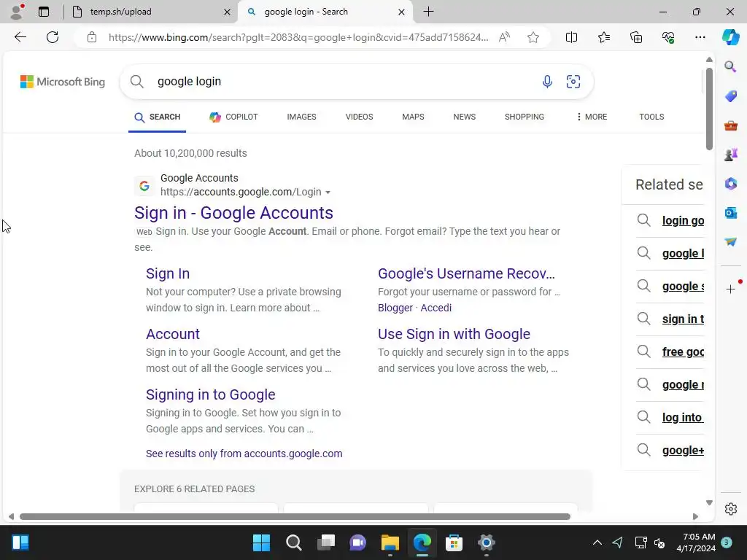Open the Copilot sidebar icon
The height and width of the screenshot is (560, 747).
point(730,37)
